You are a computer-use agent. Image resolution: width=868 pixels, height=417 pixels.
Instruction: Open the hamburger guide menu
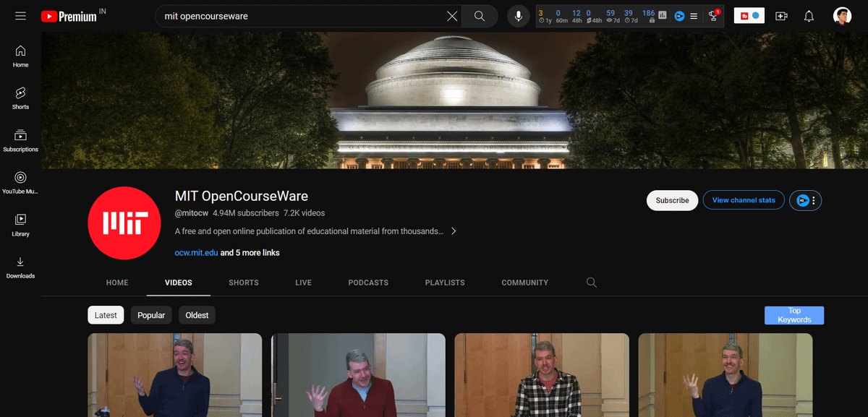20,16
